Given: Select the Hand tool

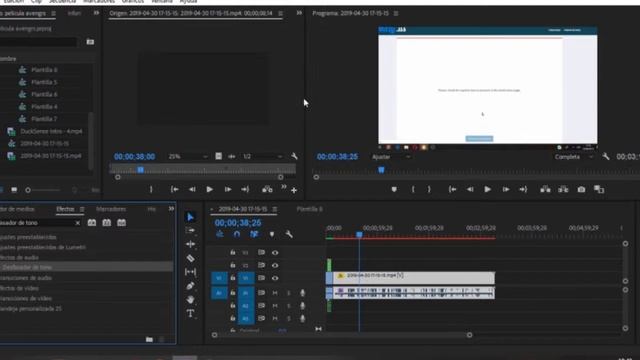Looking at the screenshot, I should pos(190,300).
